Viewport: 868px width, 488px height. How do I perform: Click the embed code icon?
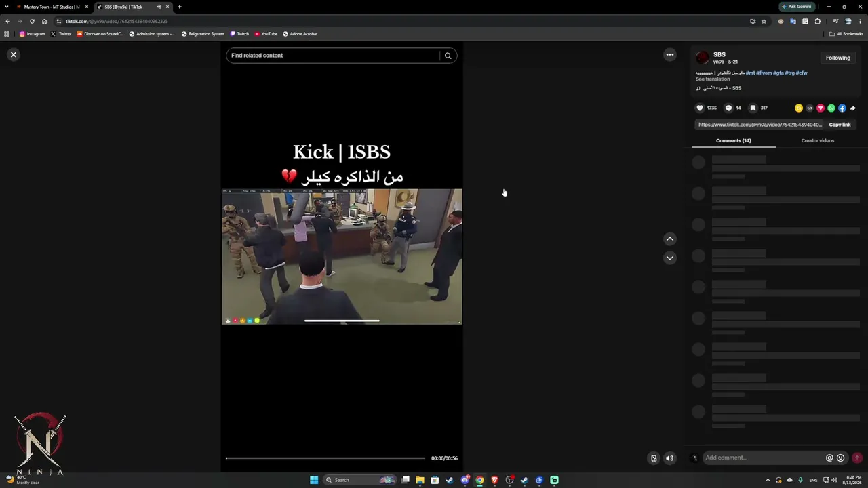(810, 108)
